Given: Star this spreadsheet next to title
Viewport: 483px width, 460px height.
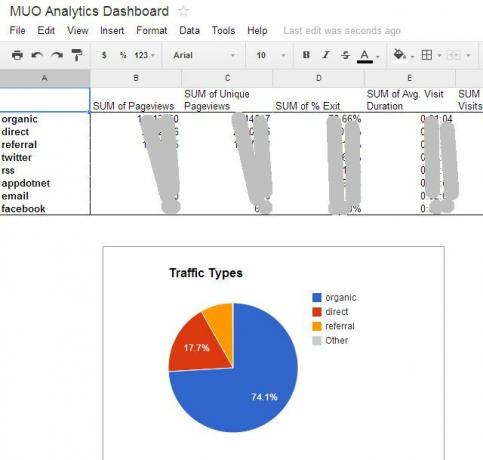Looking at the screenshot, I should click(x=183, y=11).
